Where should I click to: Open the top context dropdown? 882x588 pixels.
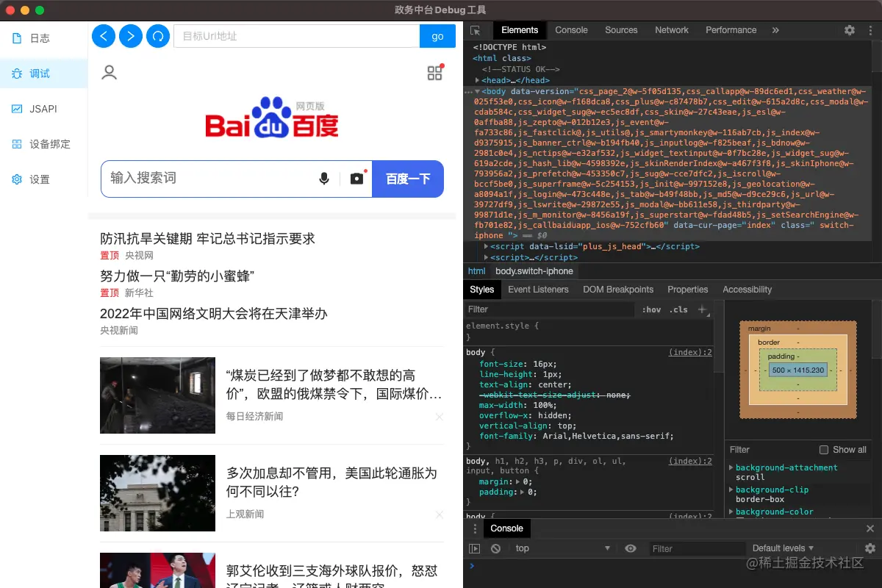click(x=562, y=548)
